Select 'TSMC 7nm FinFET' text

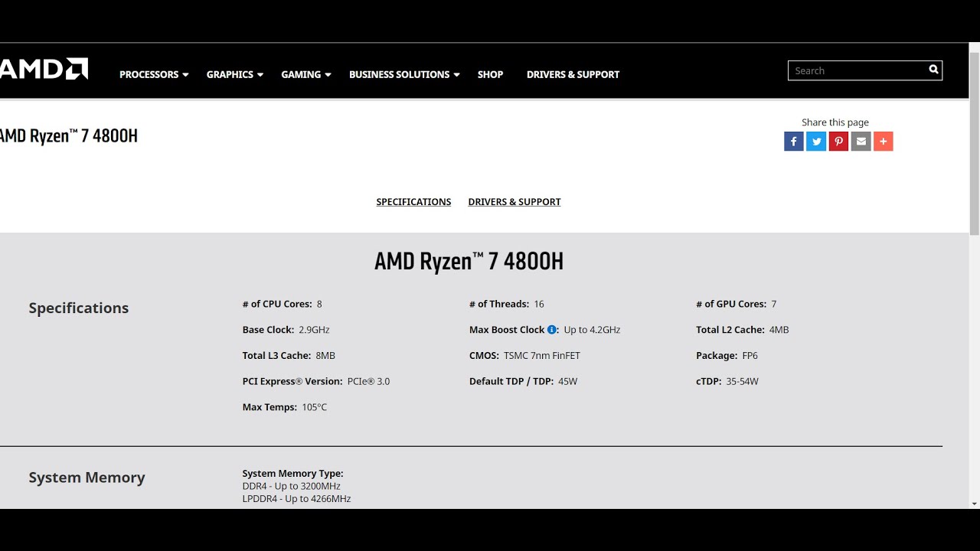tap(542, 356)
